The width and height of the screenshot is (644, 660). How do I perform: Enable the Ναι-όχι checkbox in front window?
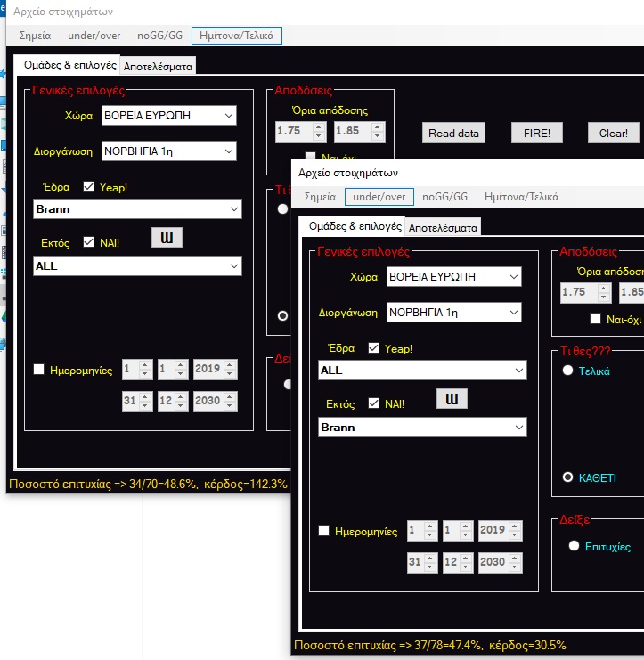click(x=596, y=318)
